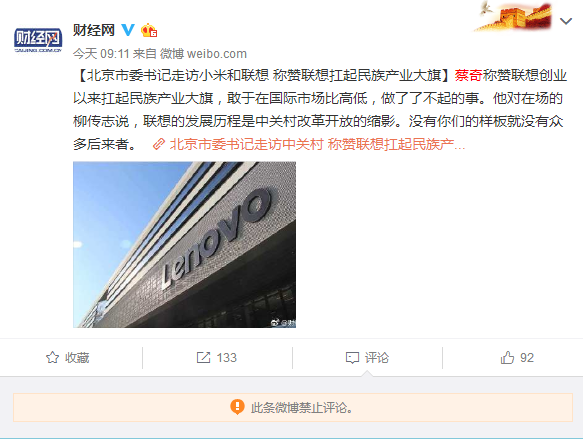Screen dimensions: 583x439
Task: Click the star icon to favorite
Action: (x=52, y=358)
